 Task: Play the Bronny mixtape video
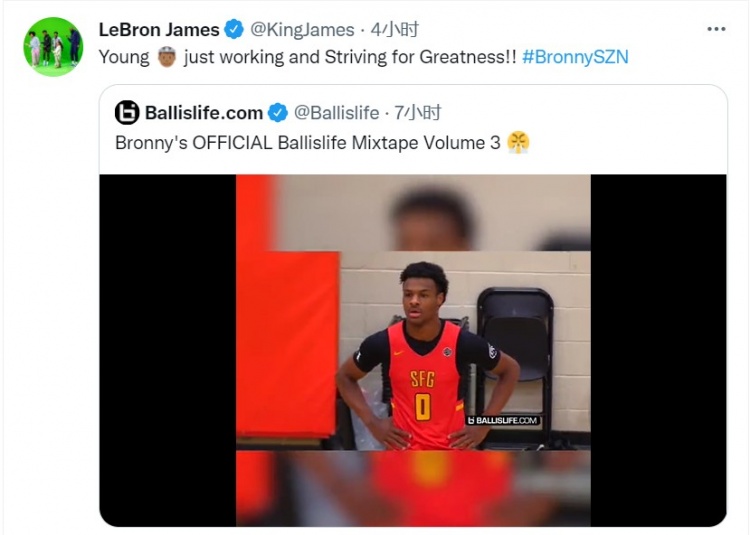pyautogui.click(x=413, y=350)
